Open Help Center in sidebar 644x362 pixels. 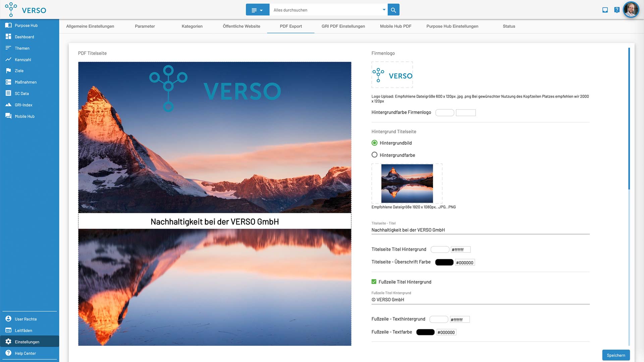(25, 353)
